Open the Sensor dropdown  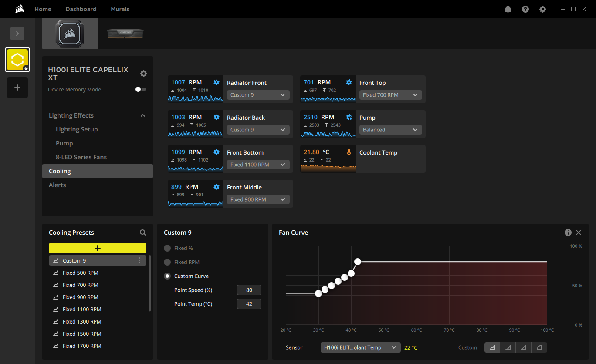point(361,347)
